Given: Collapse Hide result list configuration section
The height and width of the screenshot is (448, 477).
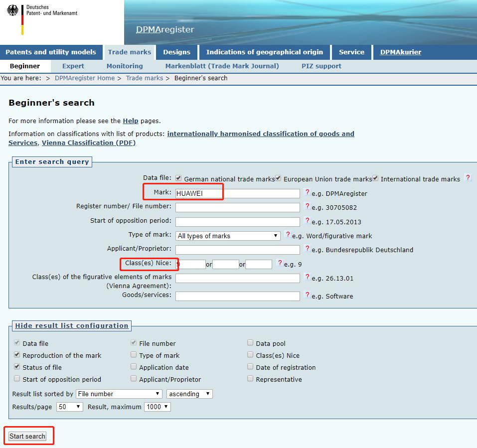Looking at the screenshot, I should (72, 326).
